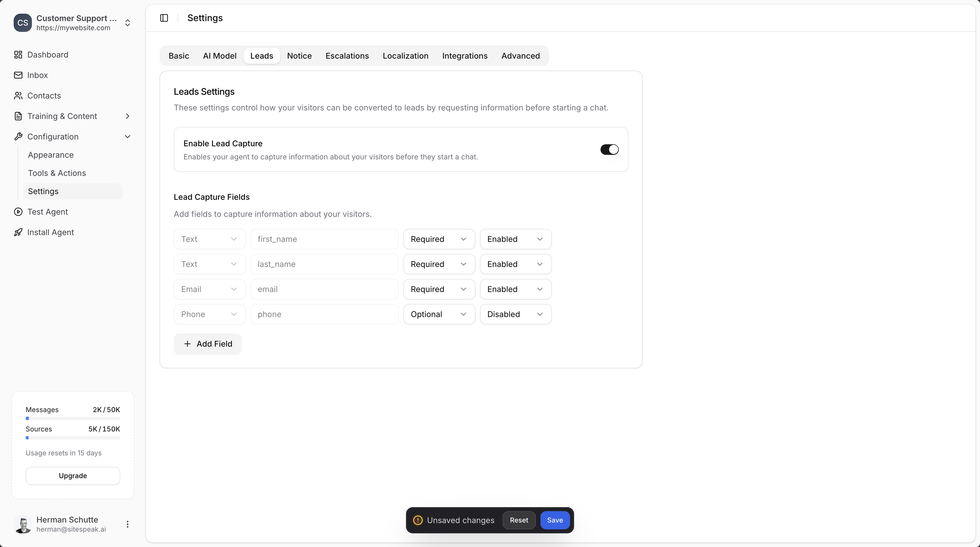Click the Sources usage progress bar
Screen dimensions: 980x547
(x=72, y=437)
